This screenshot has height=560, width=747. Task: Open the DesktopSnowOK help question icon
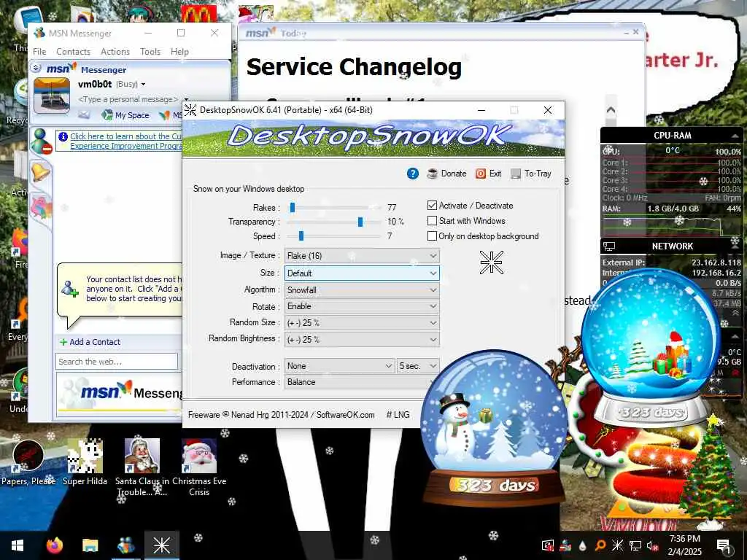coord(413,174)
